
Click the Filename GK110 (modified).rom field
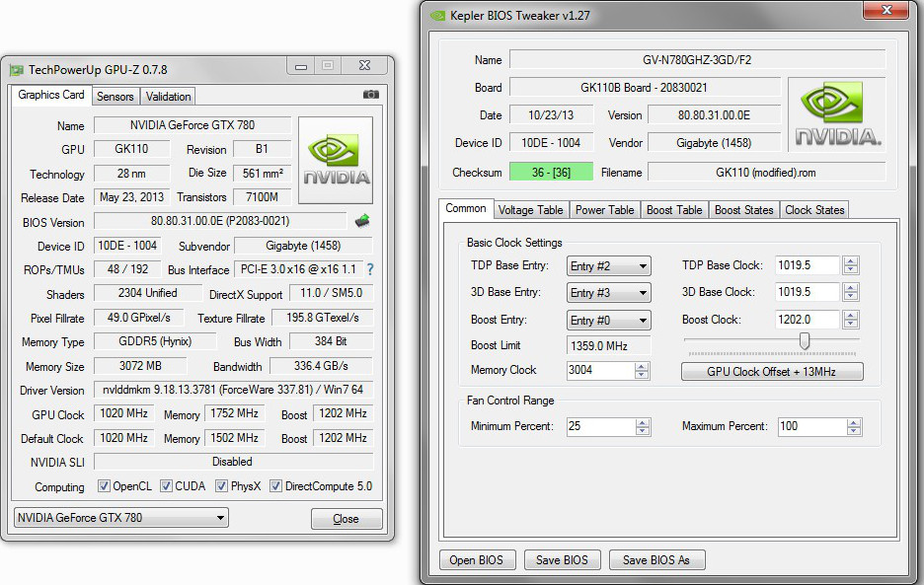pyautogui.click(x=766, y=173)
